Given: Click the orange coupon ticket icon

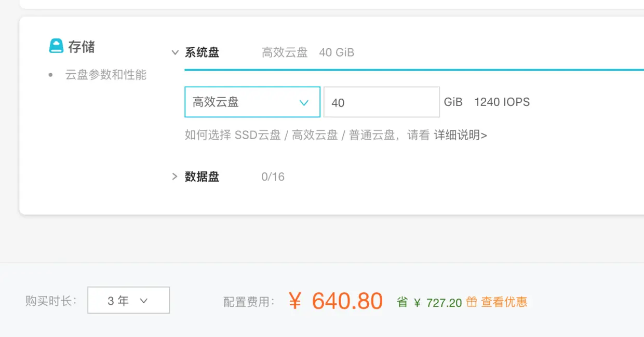Looking at the screenshot, I should point(472,302).
